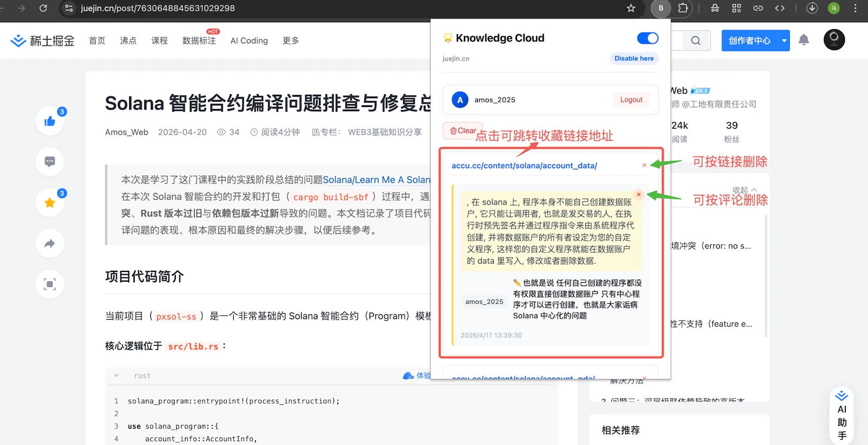Click inline code src/lib.rs
Screen dimensions: 868x445
click(193, 346)
